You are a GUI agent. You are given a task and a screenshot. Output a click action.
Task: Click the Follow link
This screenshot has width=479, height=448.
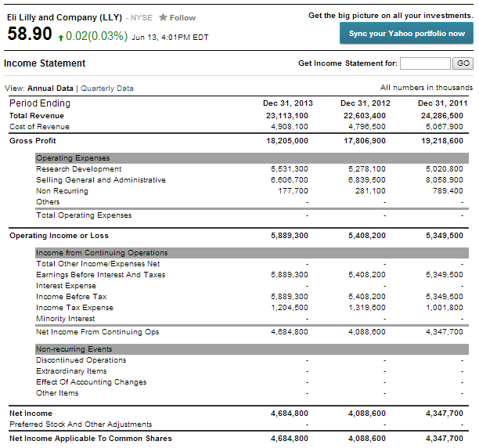click(x=182, y=18)
